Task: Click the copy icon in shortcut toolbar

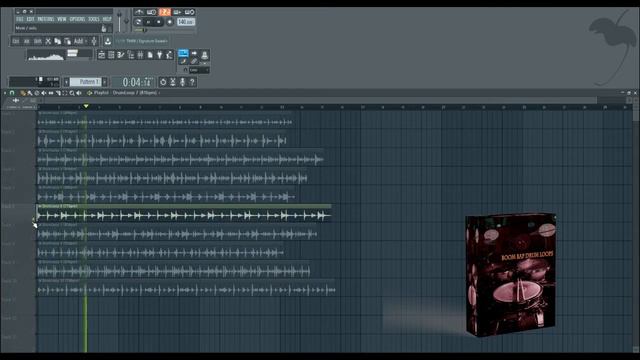Action: pos(58,41)
